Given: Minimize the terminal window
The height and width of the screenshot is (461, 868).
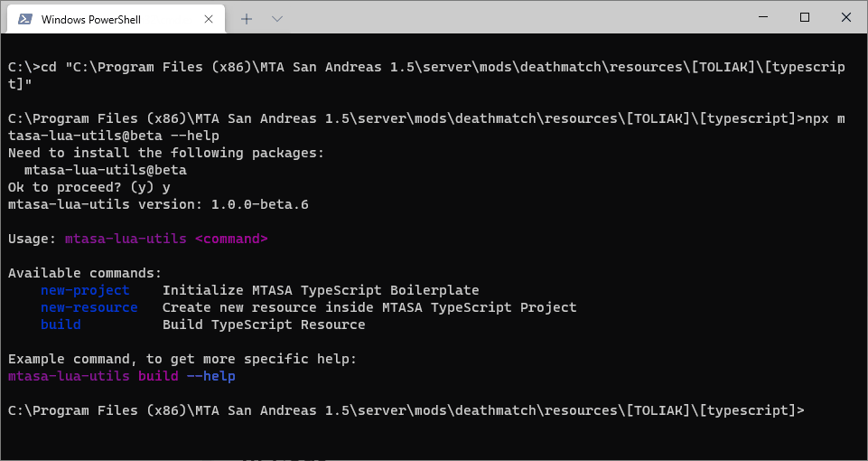Looking at the screenshot, I should 764,17.
